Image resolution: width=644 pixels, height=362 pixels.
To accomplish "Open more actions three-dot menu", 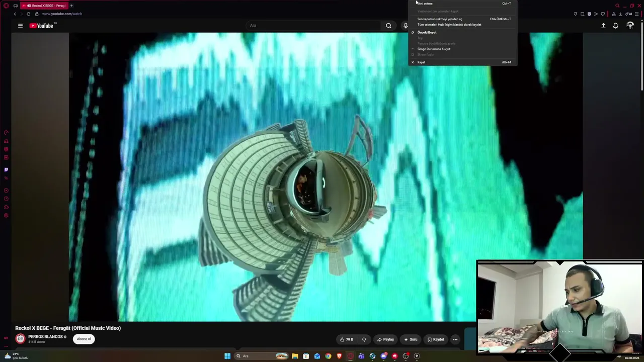I will pyautogui.click(x=455, y=339).
